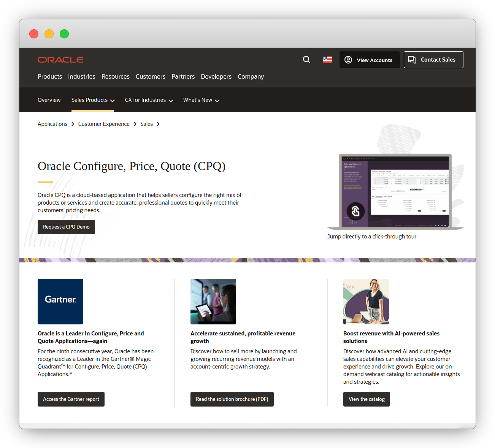Click Request a CPQ Demo button
This screenshot has width=495, height=448.
click(66, 227)
